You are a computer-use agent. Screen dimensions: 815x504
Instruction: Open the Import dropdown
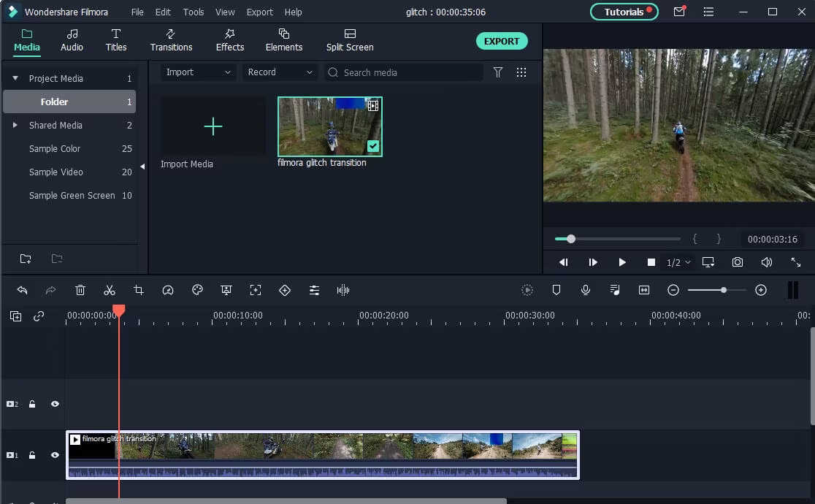tap(198, 72)
